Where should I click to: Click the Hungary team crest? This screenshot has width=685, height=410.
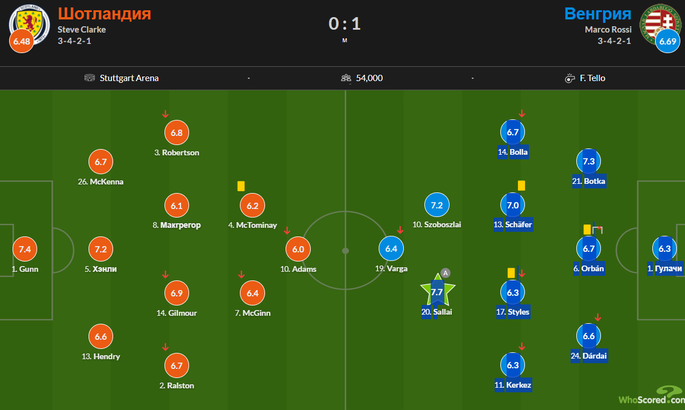coord(661,23)
